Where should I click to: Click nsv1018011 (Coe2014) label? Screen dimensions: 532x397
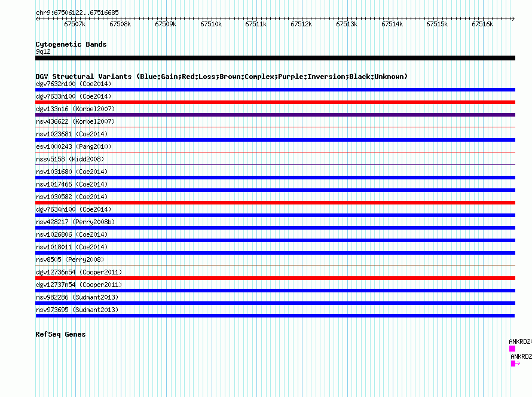72,247
